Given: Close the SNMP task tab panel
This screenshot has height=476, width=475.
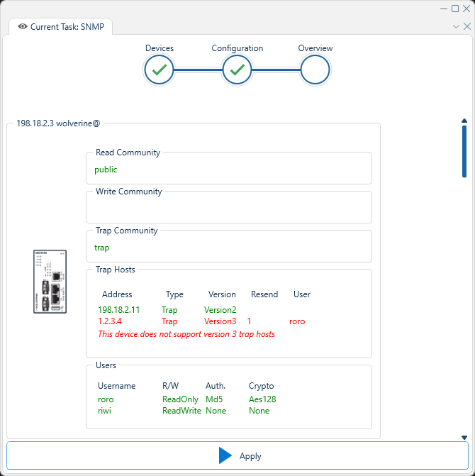Looking at the screenshot, I should (x=467, y=27).
